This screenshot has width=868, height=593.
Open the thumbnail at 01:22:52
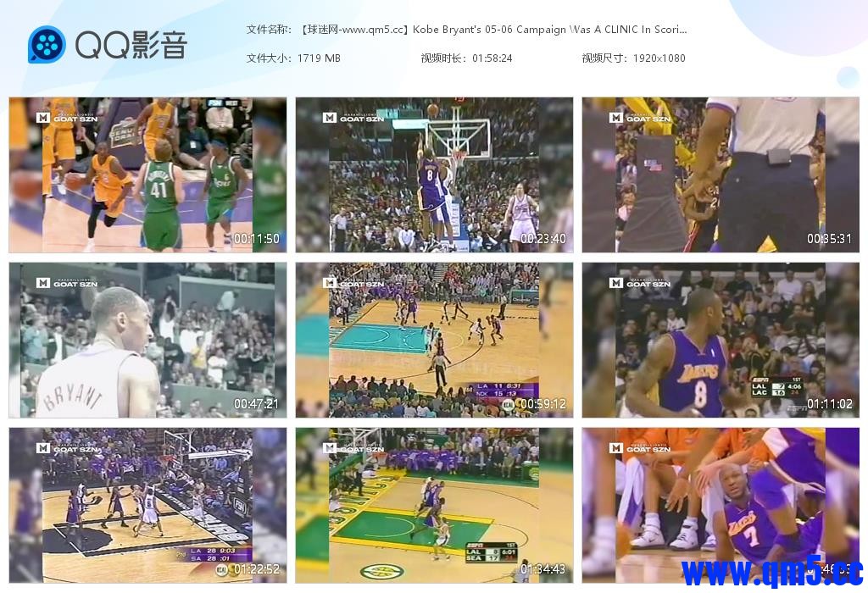(147, 505)
